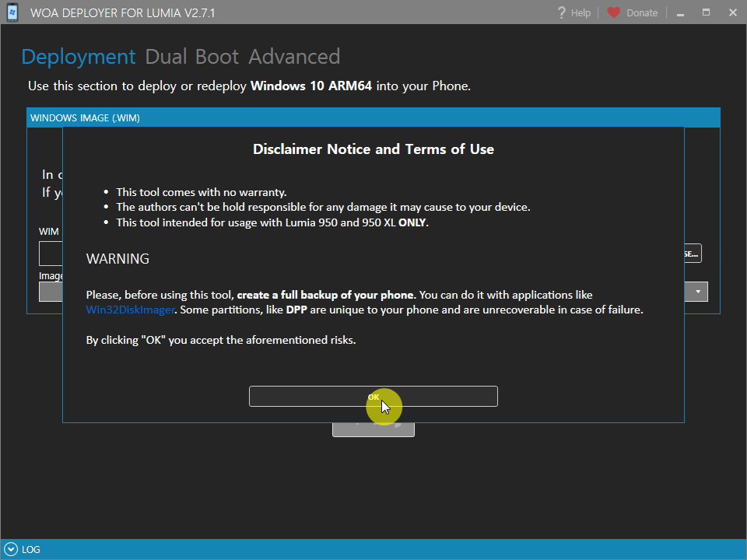Switch to the Advanced tab
This screenshot has width=747, height=560.
coord(294,57)
